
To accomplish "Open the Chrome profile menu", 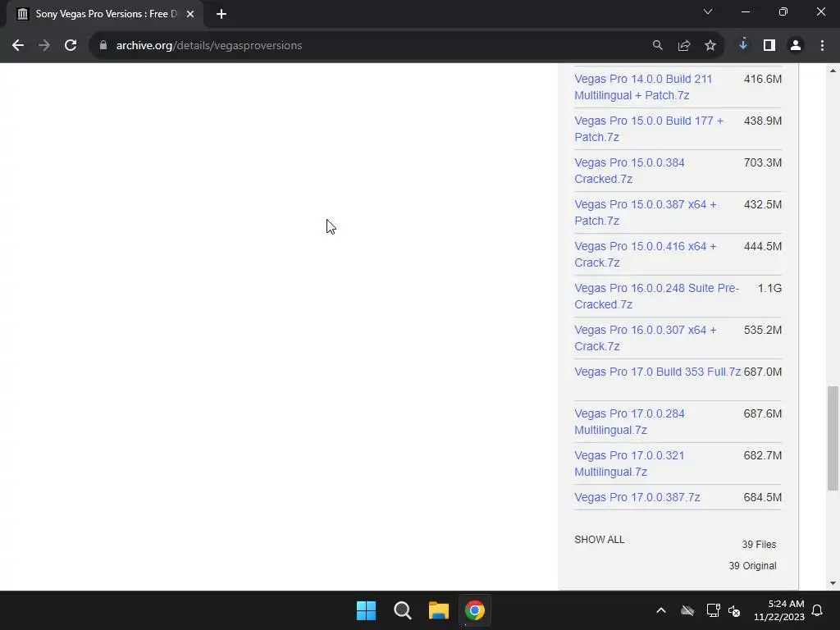I will point(796,46).
